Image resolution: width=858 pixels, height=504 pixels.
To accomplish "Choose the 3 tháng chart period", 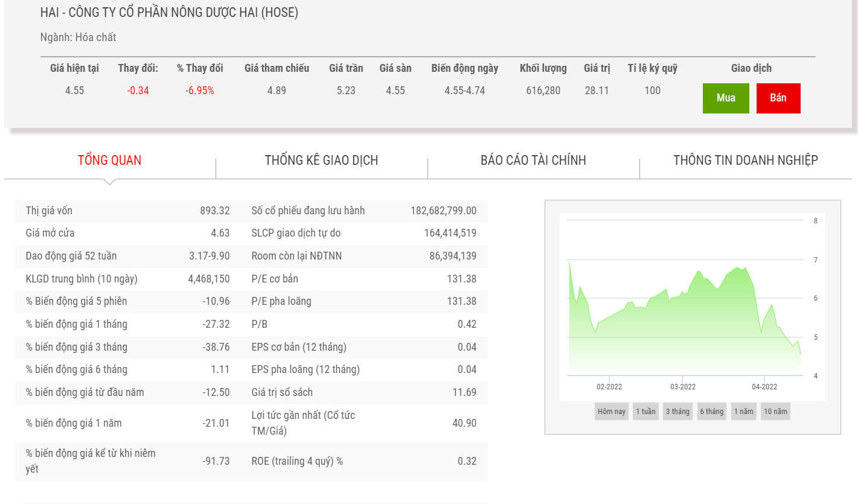I will [677, 412].
